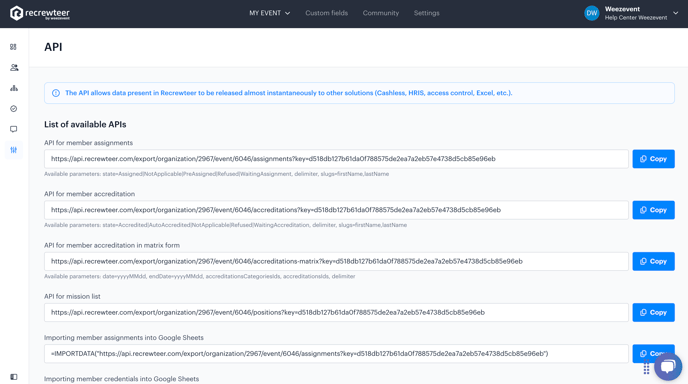The width and height of the screenshot is (688, 384).
Task: Open the Custom fields menu
Action: 326,13
